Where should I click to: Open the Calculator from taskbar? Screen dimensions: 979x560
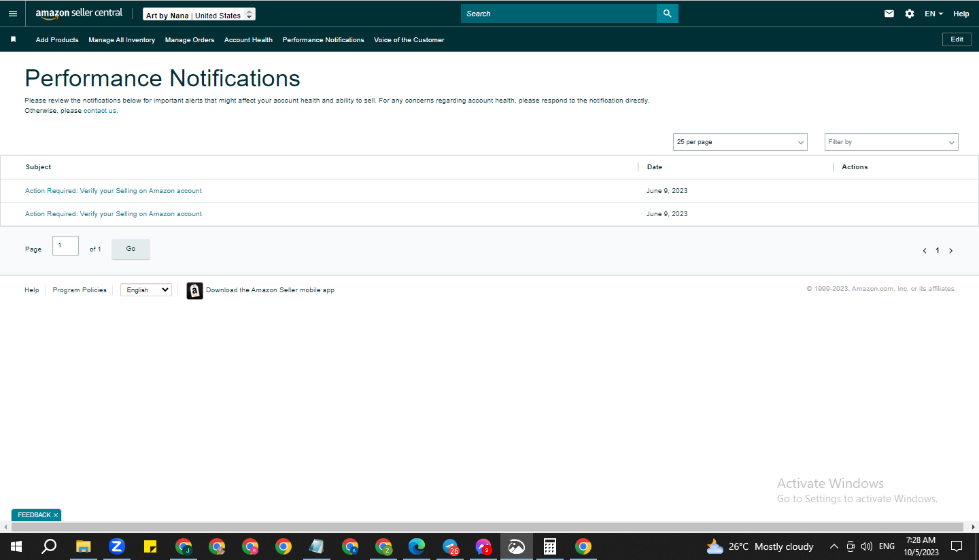[550, 546]
